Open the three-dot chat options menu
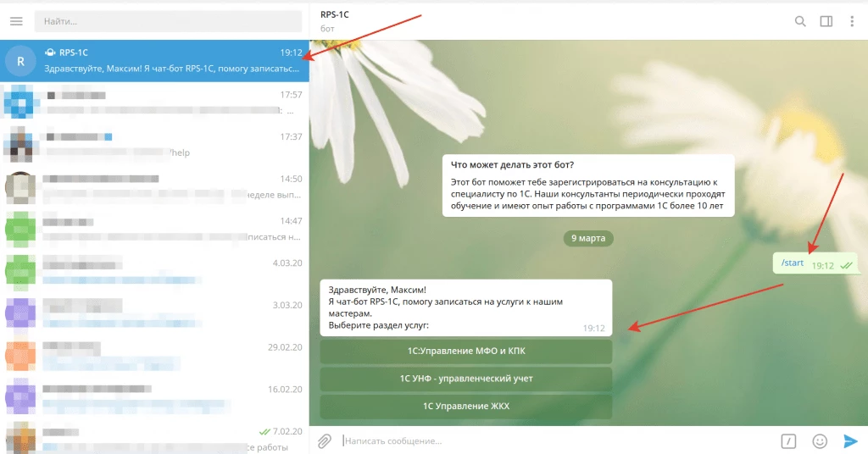This screenshot has height=454, width=868. coord(851,21)
